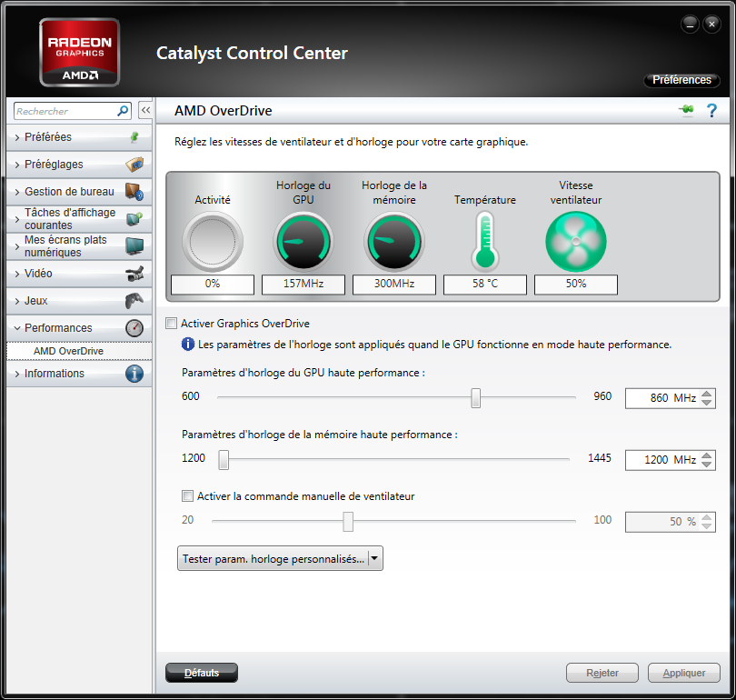Collapse sidebar using double chevron button

coord(145,110)
